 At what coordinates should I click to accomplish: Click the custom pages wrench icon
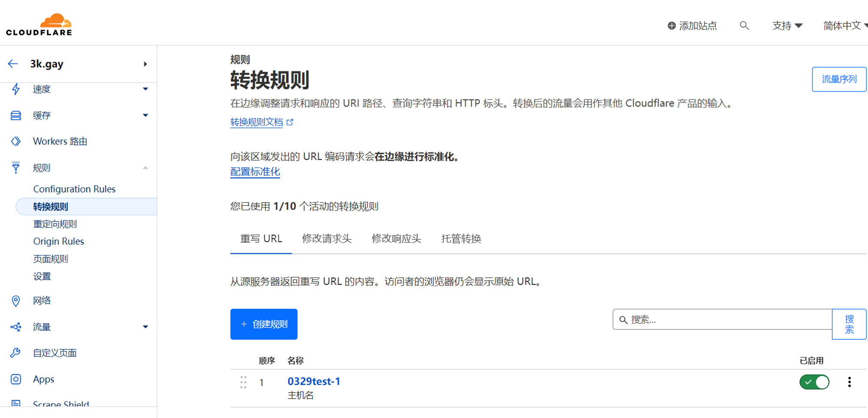click(x=16, y=353)
